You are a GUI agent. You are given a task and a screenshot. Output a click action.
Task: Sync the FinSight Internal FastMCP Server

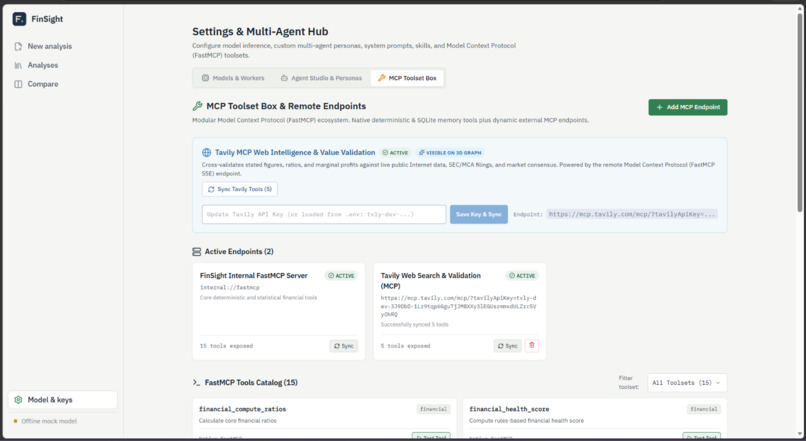343,346
